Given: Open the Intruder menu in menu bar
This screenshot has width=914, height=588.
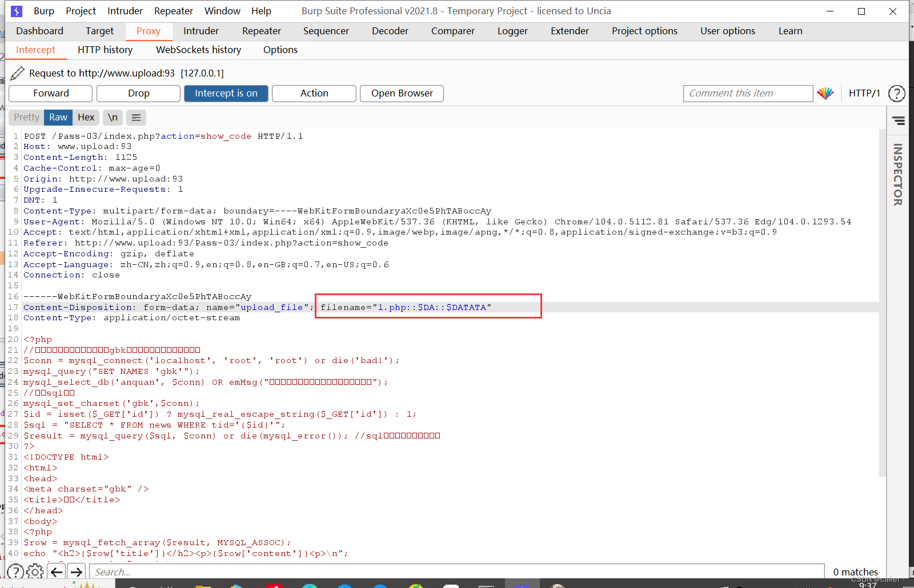Looking at the screenshot, I should 125,11.
